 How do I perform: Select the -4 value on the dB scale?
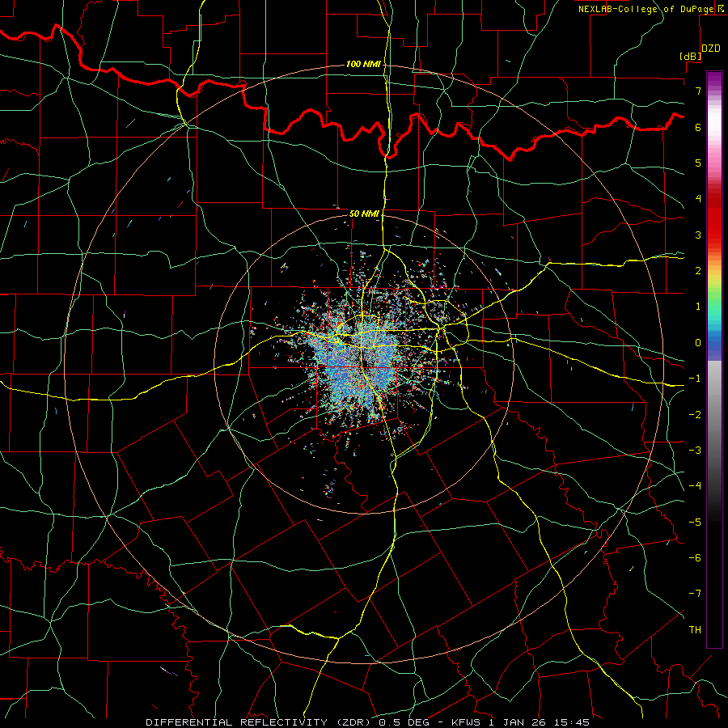coord(695,486)
